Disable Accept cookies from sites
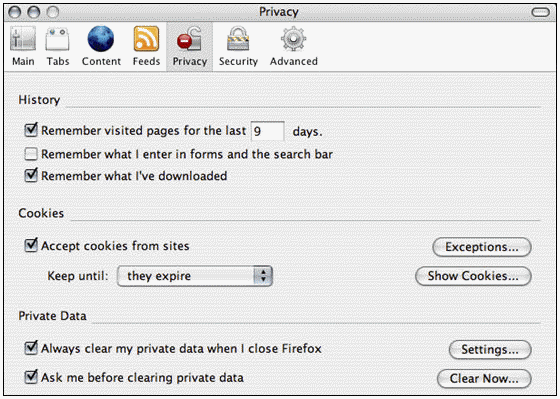The image size is (560, 399). 31,245
